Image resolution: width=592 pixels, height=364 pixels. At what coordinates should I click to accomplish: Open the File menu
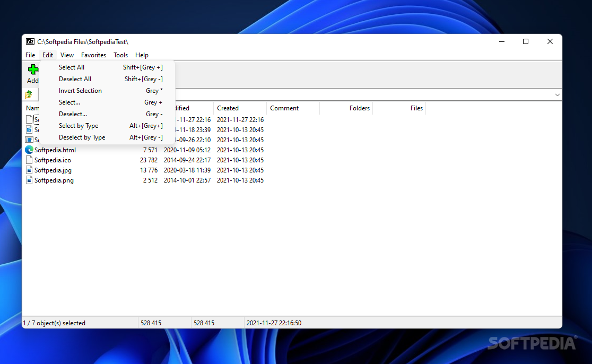click(30, 55)
